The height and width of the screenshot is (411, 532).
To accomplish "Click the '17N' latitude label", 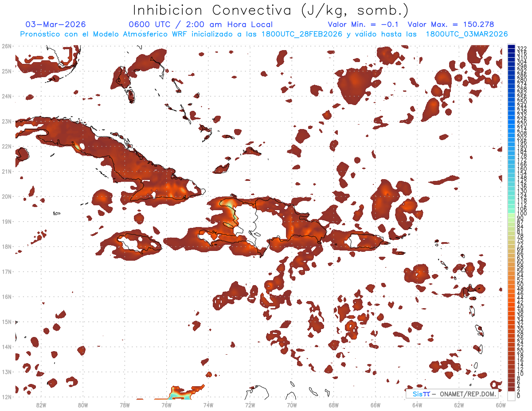I will tap(7, 271).
